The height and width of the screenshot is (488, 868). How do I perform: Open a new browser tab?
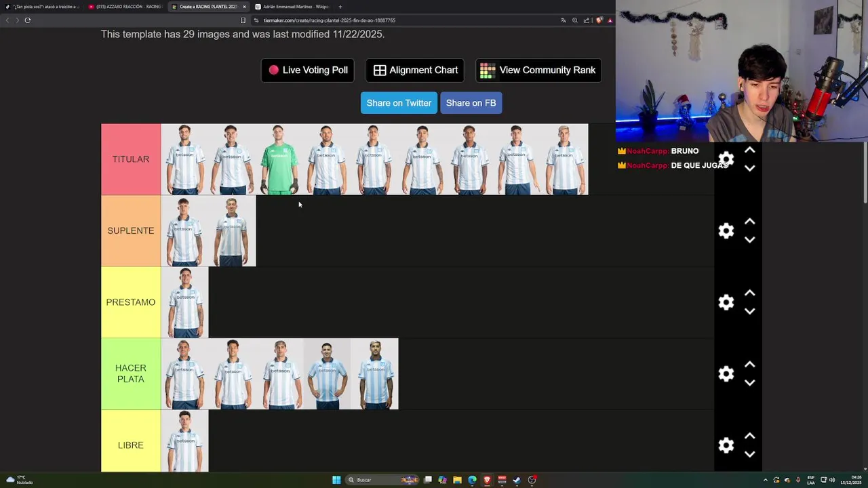[340, 7]
